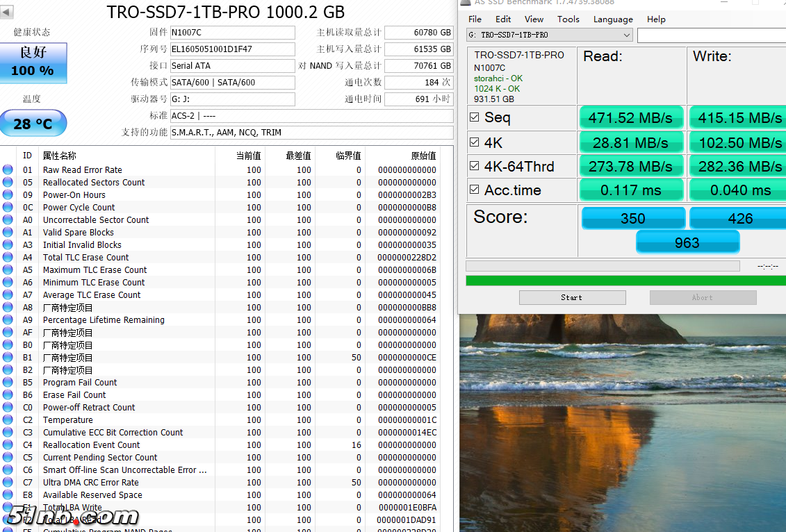The image size is (786, 532).
Task: Click the status orb for Percentage Lifetime Remaining
Action: pyautogui.click(x=8, y=319)
